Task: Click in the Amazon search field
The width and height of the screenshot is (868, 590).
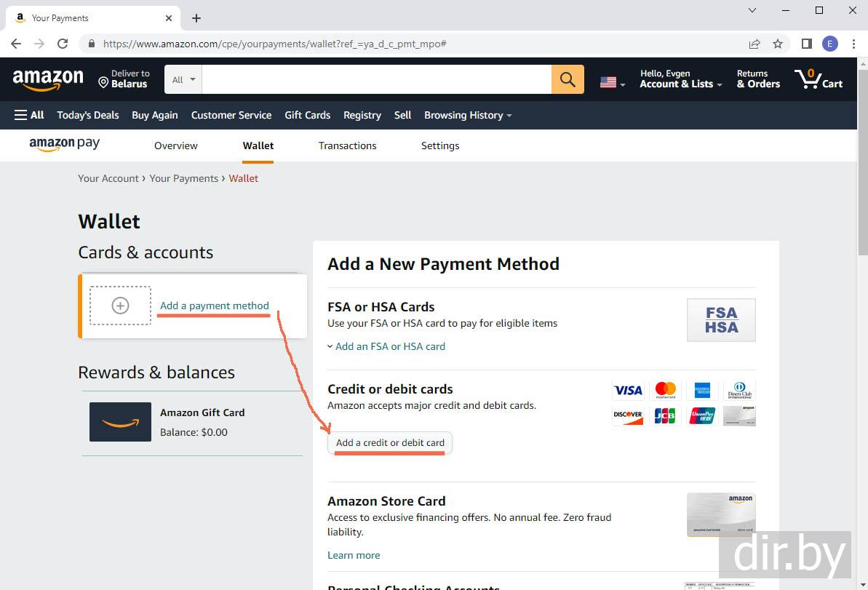Action: tap(376, 79)
